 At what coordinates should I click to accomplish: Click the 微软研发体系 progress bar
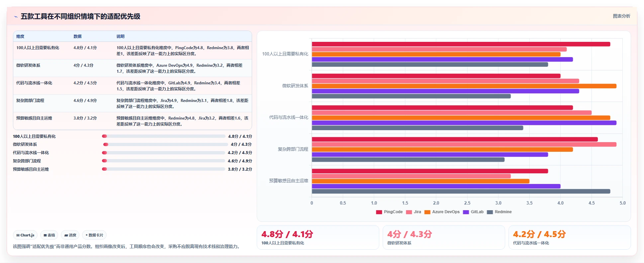tap(165, 144)
